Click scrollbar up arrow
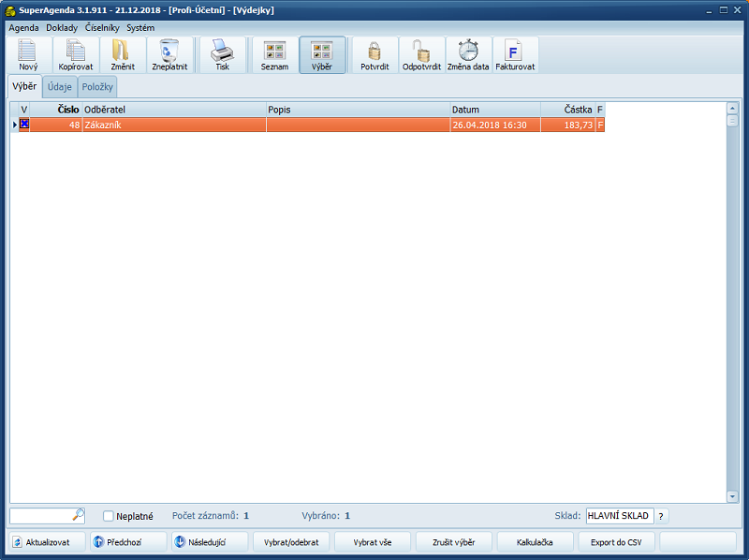The image size is (749, 560). click(732, 109)
